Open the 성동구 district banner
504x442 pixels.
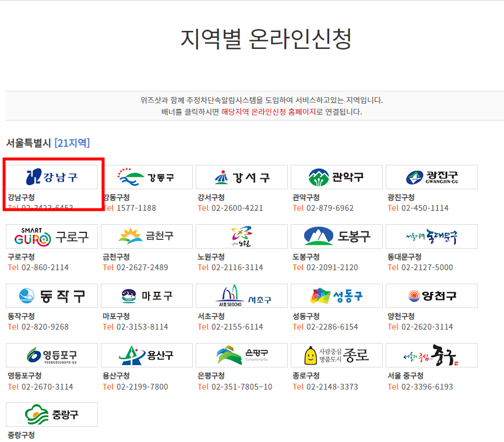(x=337, y=296)
